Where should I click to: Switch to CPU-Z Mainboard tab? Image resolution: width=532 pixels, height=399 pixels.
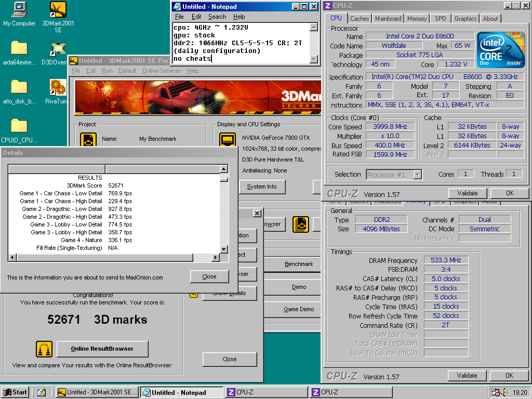click(388, 19)
